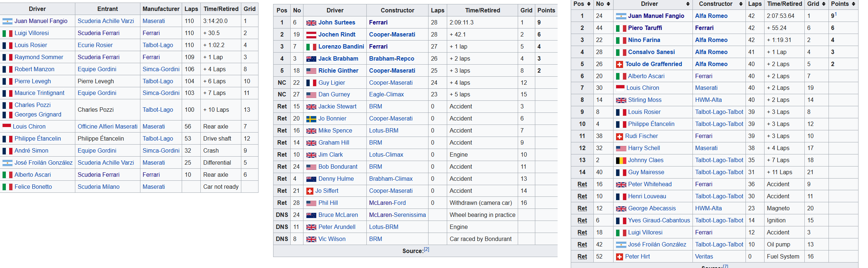Open the Piero Taruffi driver link
The image size is (868, 268).
[645, 28]
